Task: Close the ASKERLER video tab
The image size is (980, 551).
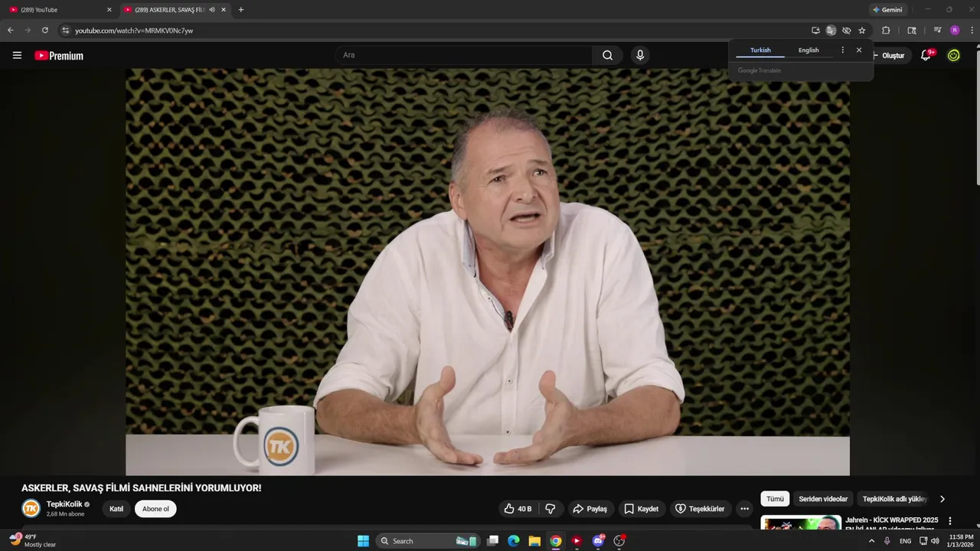Action: pyautogui.click(x=224, y=10)
